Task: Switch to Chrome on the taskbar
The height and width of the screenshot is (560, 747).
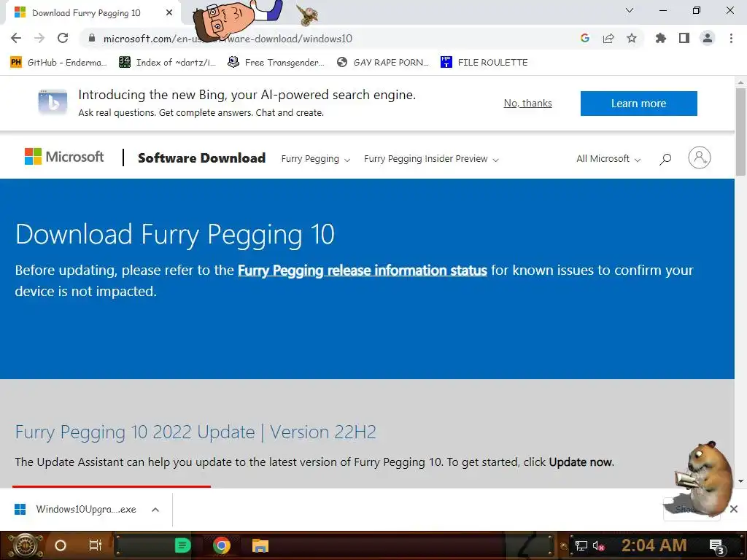Action: pyautogui.click(x=222, y=545)
